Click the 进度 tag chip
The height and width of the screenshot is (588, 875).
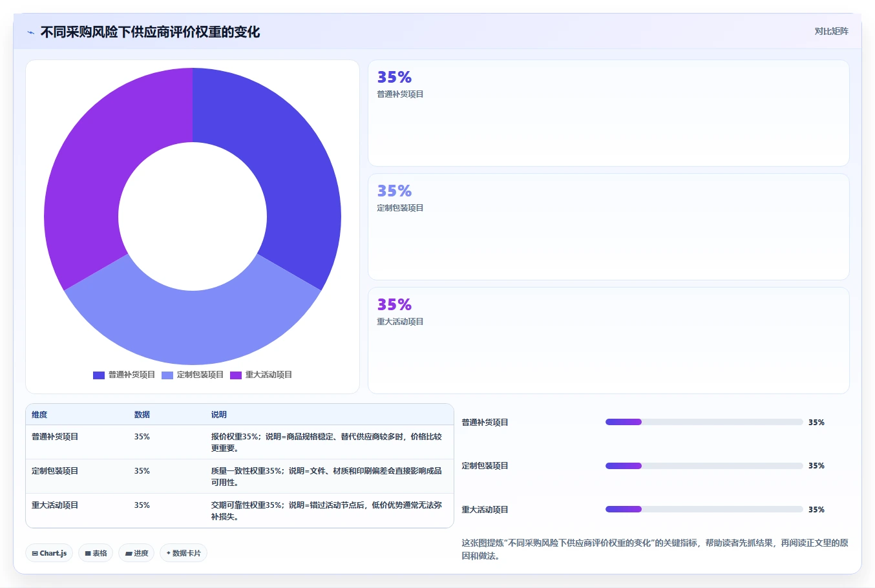(136, 553)
